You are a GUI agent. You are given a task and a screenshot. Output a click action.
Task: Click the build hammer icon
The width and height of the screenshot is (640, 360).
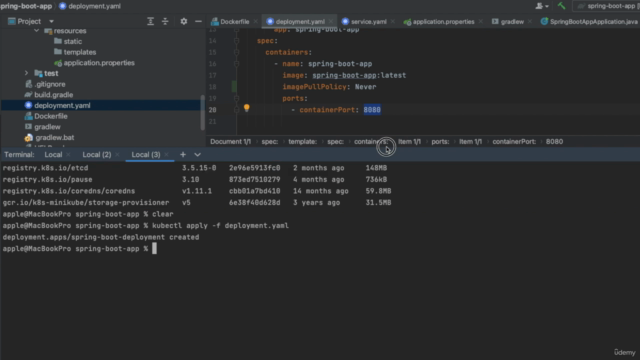[x=562, y=6]
